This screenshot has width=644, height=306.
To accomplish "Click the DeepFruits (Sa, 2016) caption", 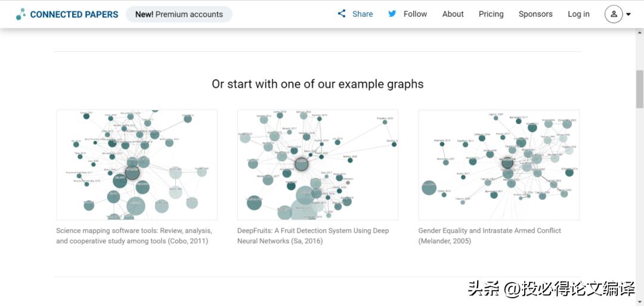I will 313,236.
